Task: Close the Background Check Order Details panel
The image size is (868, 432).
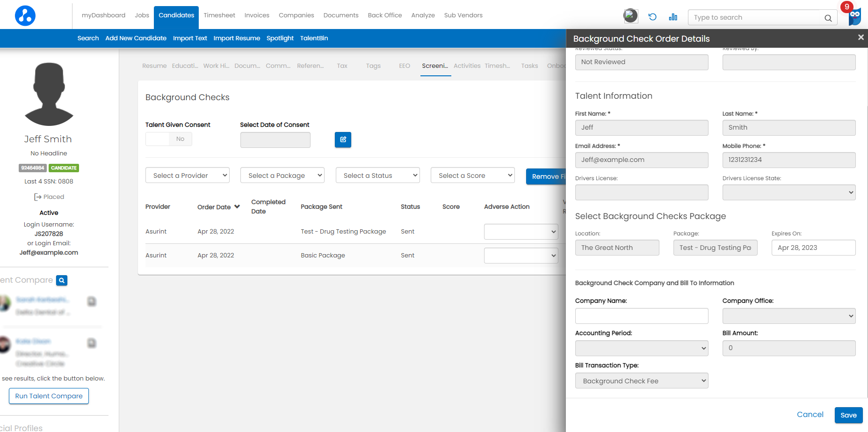Action: tap(861, 37)
